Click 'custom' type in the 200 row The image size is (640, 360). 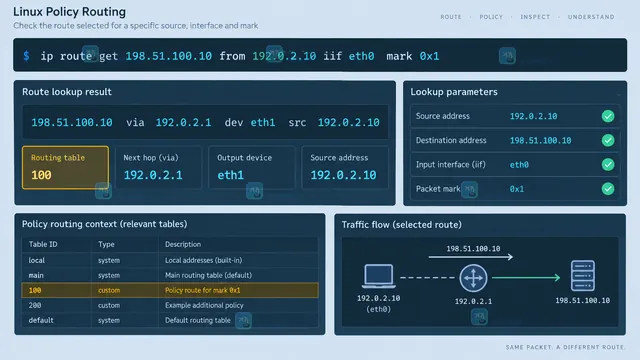tap(109, 305)
